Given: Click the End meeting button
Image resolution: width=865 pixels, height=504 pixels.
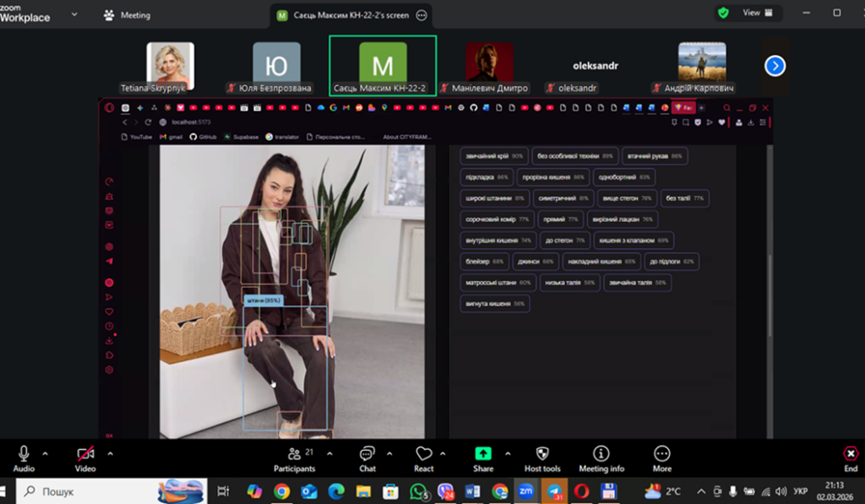Looking at the screenshot, I should [x=850, y=458].
